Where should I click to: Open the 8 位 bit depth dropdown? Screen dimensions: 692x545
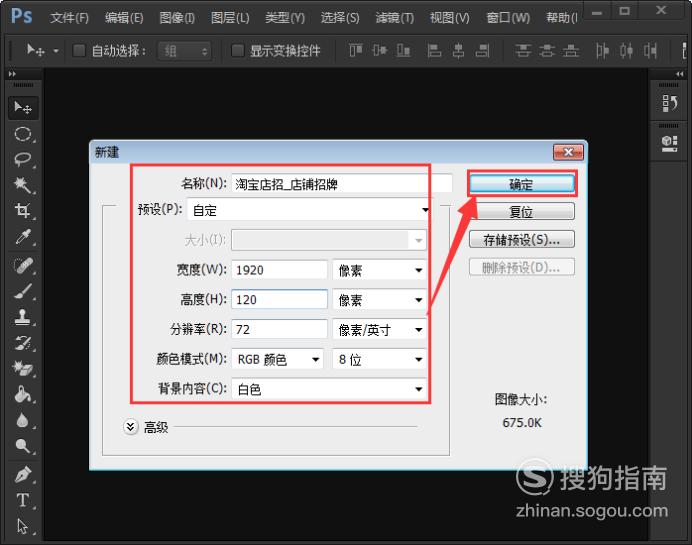(x=380, y=360)
